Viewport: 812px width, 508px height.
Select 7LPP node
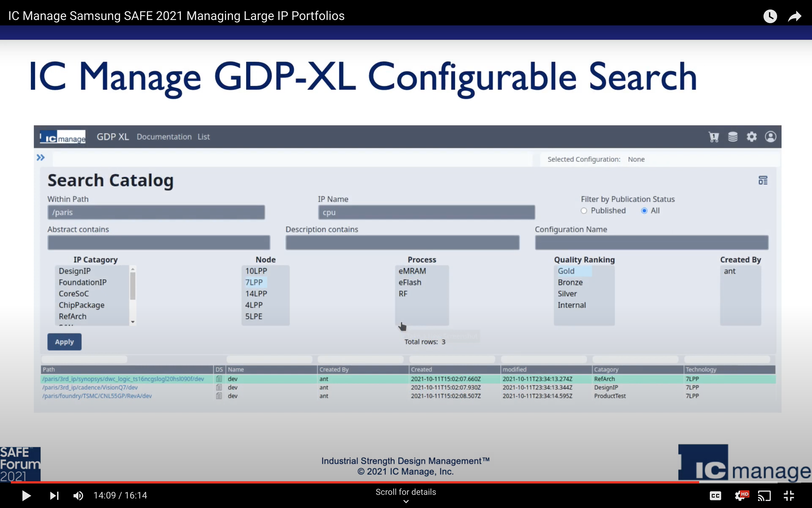[254, 283]
